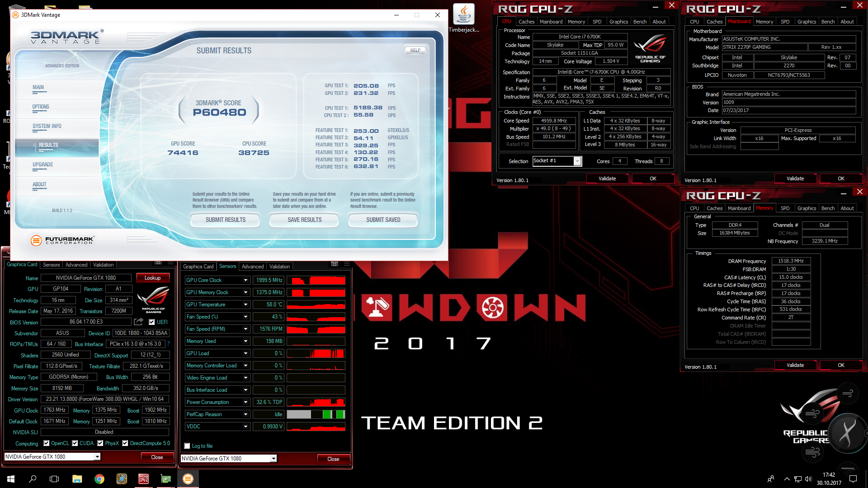Screen dimensions: 868x488
Task: Open the hamburger menu in GPU-Z Sensors window
Action: tap(347, 264)
